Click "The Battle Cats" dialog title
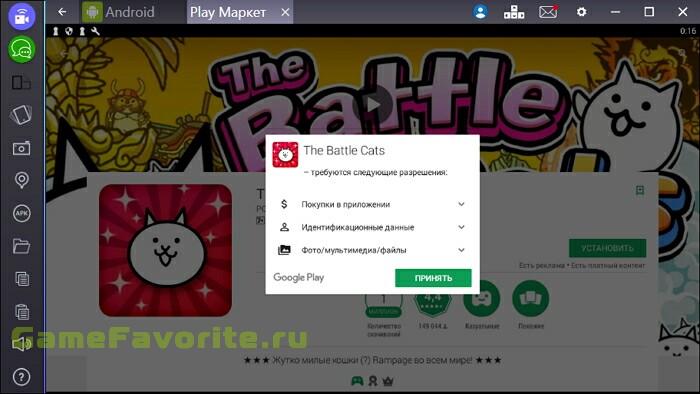The height and width of the screenshot is (394, 700). click(344, 151)
